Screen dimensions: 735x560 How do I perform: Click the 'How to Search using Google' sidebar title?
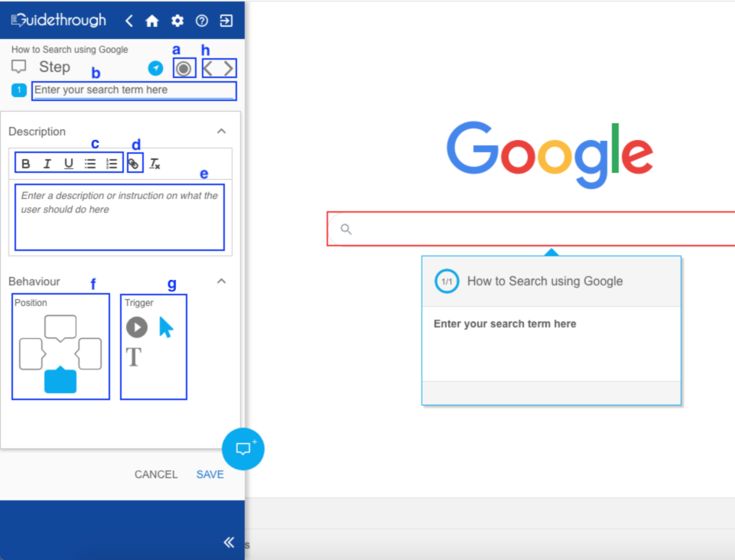pyautogui.click(x=70, y=50)
